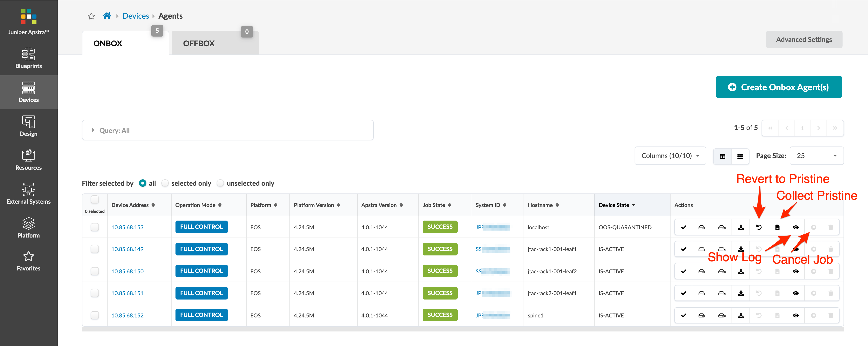Collect pristine config for 10.85.68.153
The height and width of the screenshot is (346, 868).
point(777,227)
